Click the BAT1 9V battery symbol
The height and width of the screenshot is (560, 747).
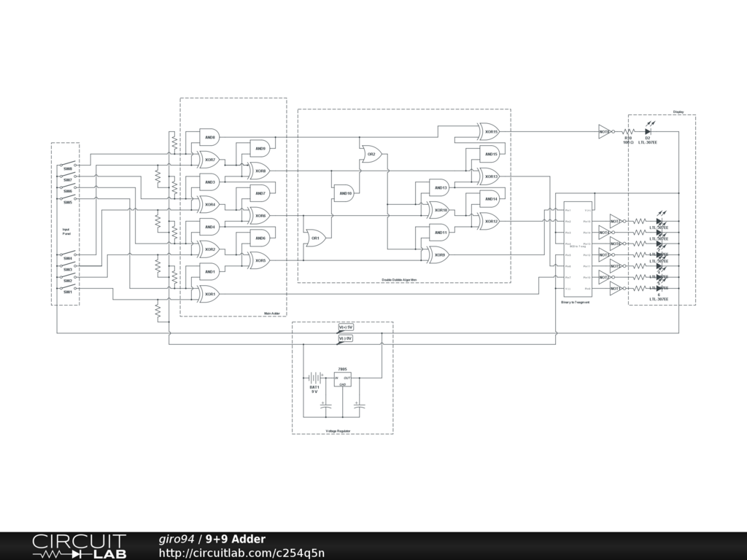[314, 378]
